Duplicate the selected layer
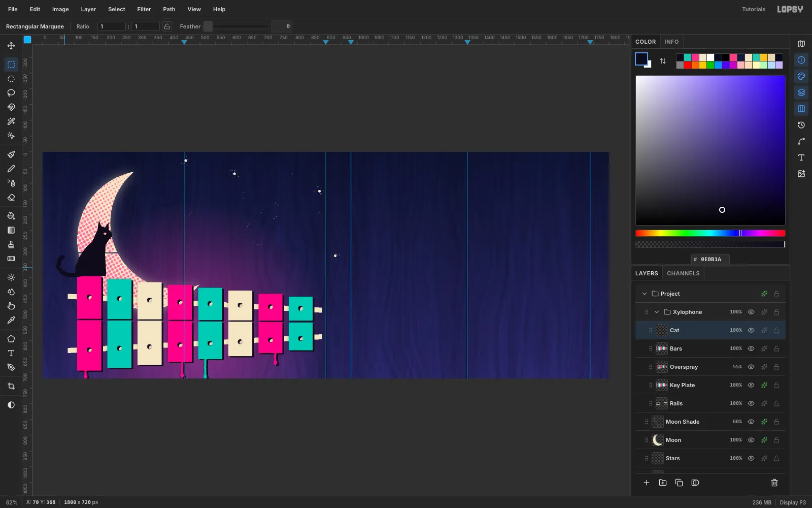 (x=679, y=483)
